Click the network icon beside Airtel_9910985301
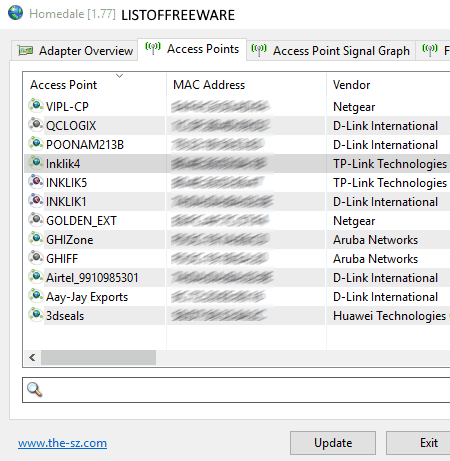 point(36,277)
